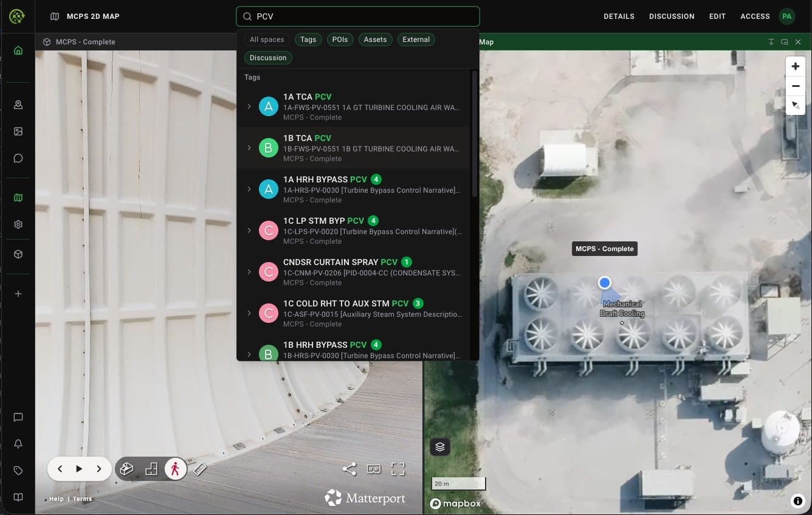Open the notifications bell icon

pyautogui.click(x=18, y=444)
